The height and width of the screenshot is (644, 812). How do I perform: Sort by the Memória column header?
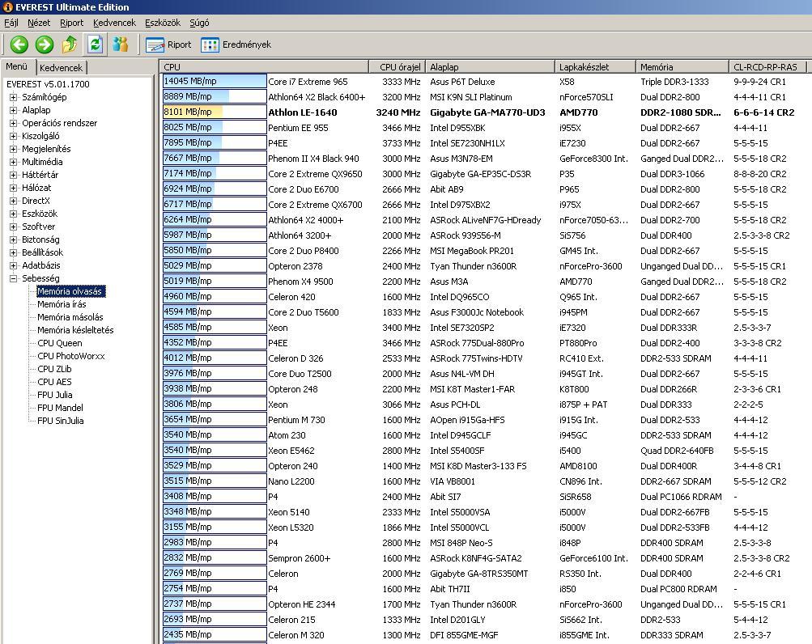click(x=682, y=67)
